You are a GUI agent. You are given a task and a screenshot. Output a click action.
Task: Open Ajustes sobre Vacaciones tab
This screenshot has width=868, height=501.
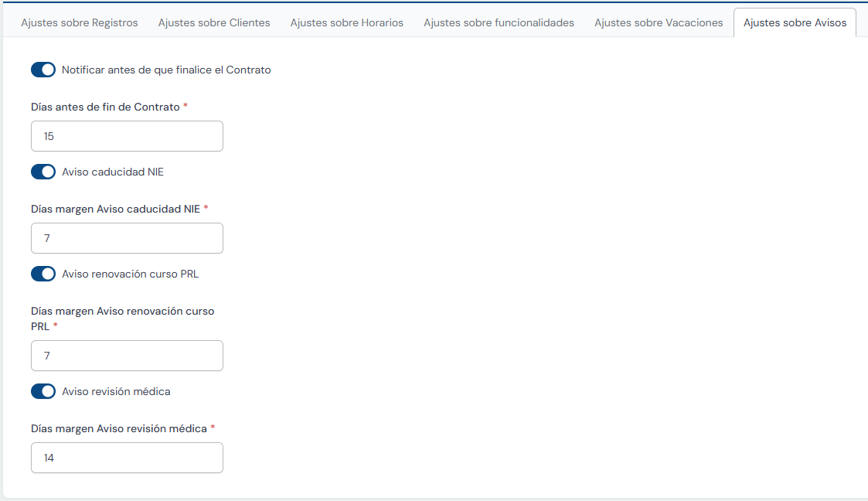(x=659, y=22)
